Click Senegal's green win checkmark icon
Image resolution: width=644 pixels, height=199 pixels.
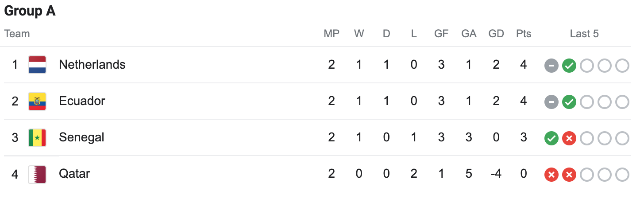551,138
